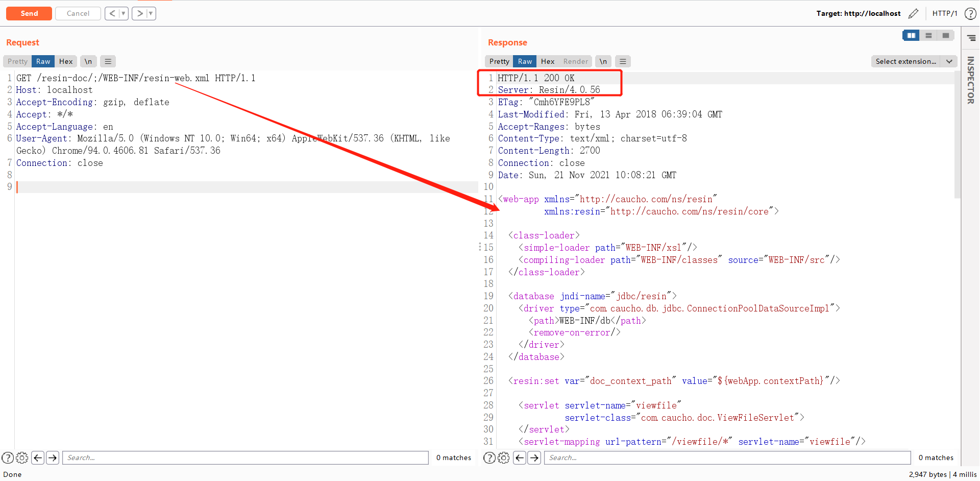Open the request message options menu icon
This screenshot has height=481, width=980.
[x=108, y=61]
